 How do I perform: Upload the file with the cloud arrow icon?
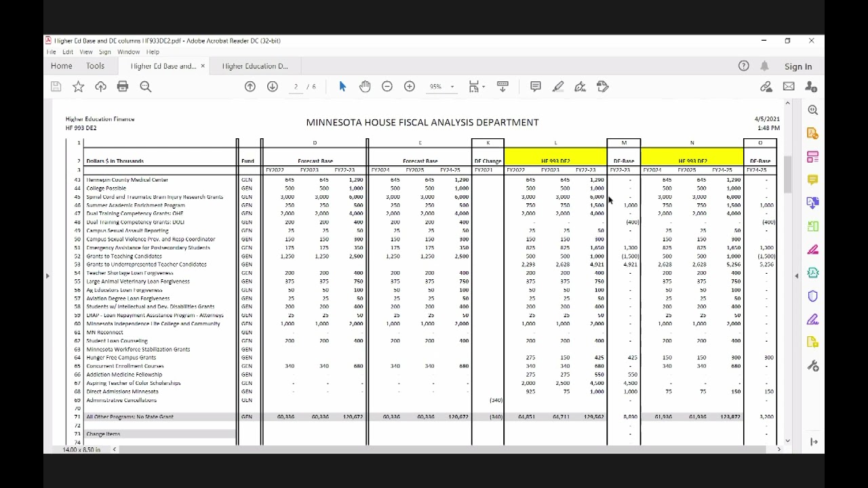coord(100,87)
